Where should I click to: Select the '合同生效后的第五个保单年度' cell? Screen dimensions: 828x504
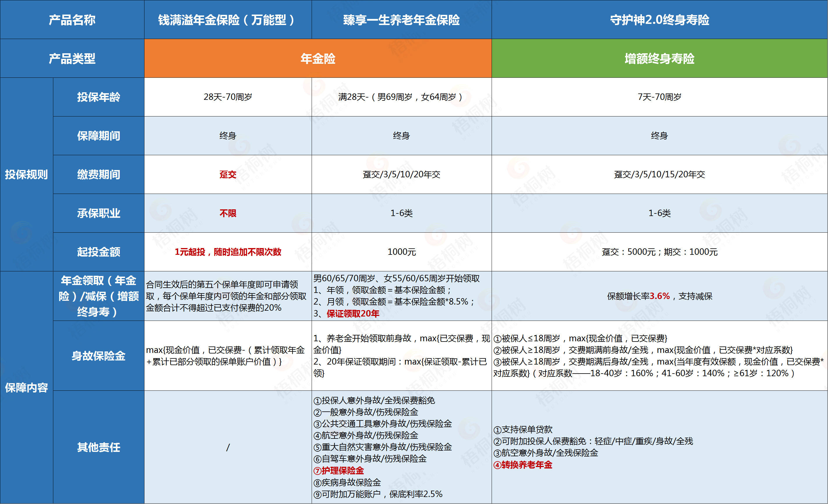tap(228, 296)
